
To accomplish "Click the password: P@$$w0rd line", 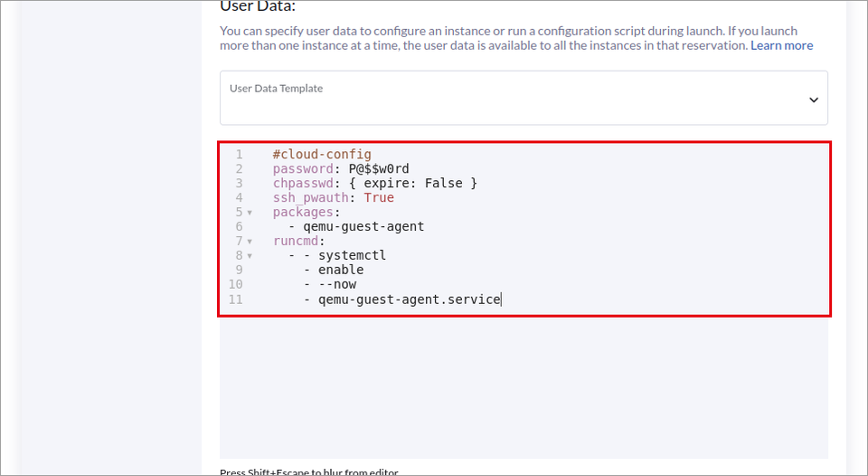I will coord(341,168).
